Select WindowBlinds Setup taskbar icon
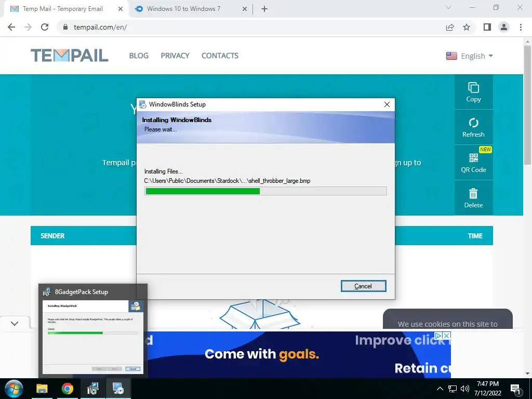532x399 pixels. [x=118, y=389]
